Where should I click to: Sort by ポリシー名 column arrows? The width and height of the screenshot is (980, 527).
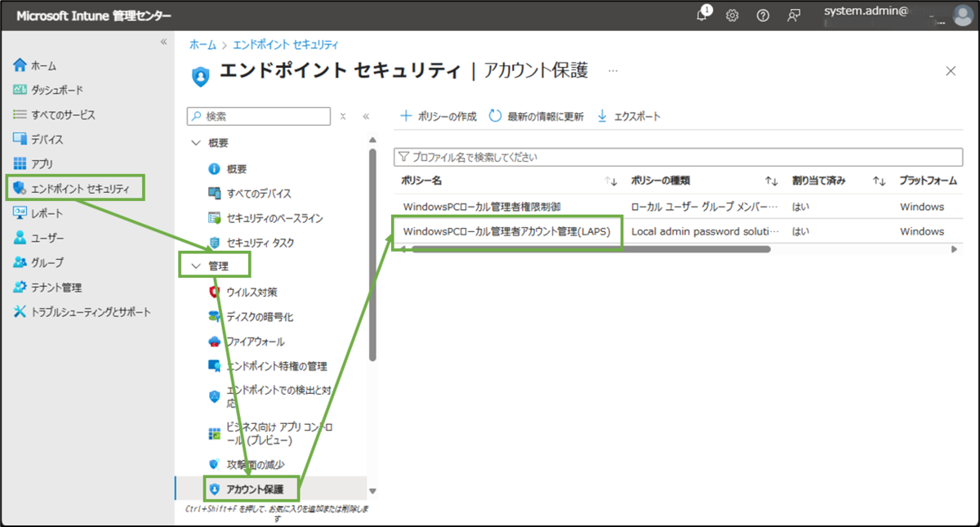click(610, 181)
